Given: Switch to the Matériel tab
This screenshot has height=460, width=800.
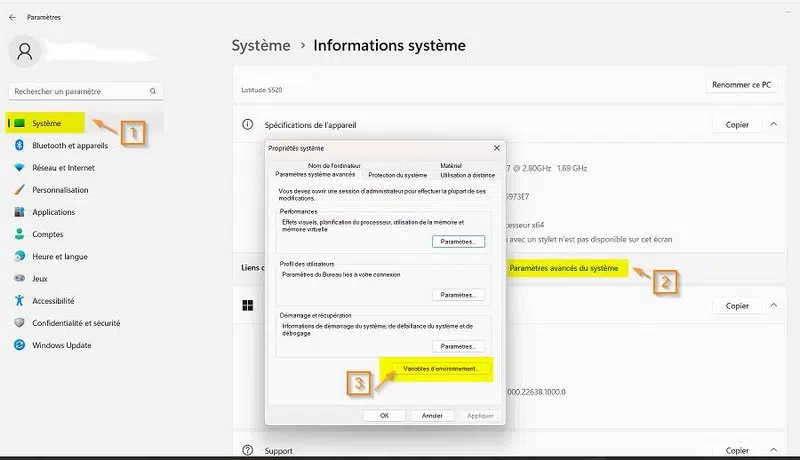Looking at the screenshot, I should (x=451, y=166).
